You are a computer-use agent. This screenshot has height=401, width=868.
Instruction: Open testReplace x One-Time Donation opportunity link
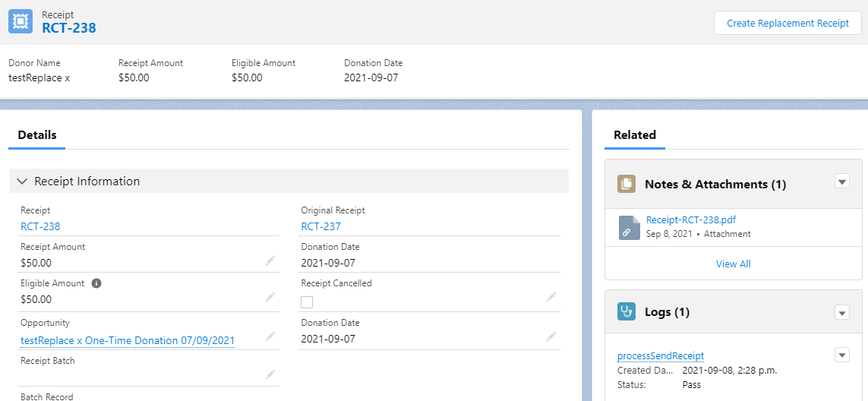coord(128,341)
